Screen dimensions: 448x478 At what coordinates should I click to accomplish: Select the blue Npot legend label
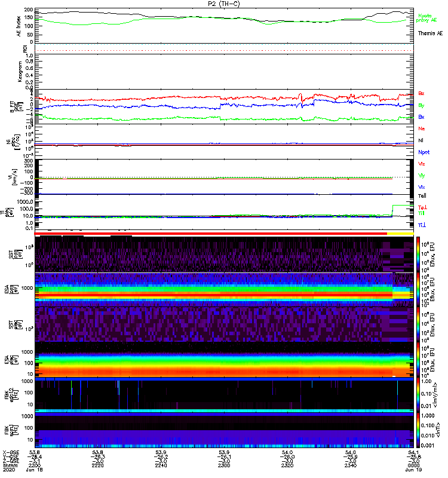click(x=424, y=152)
